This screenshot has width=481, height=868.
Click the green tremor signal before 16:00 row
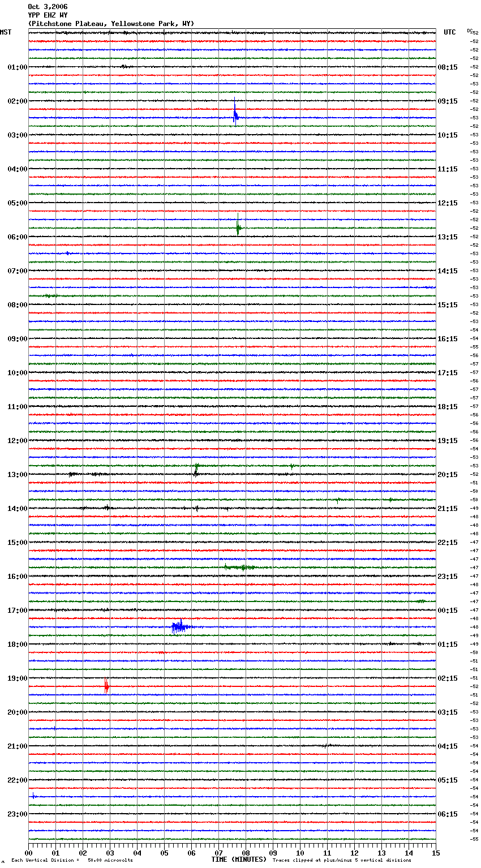(240, 567)
